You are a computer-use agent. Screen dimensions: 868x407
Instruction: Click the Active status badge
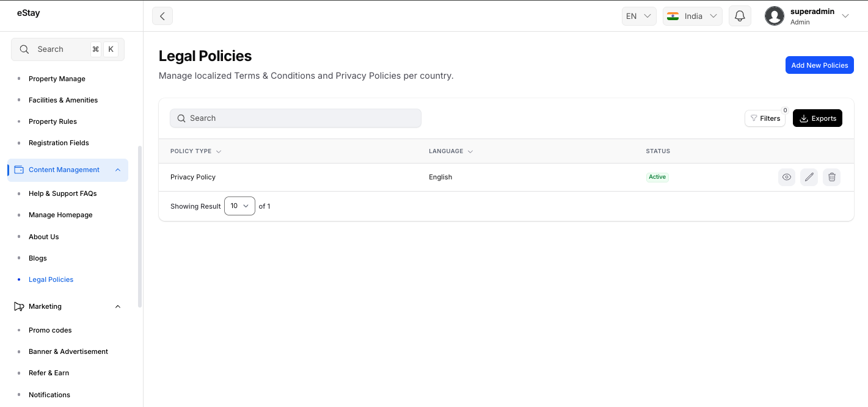click(x=657, y=177)
